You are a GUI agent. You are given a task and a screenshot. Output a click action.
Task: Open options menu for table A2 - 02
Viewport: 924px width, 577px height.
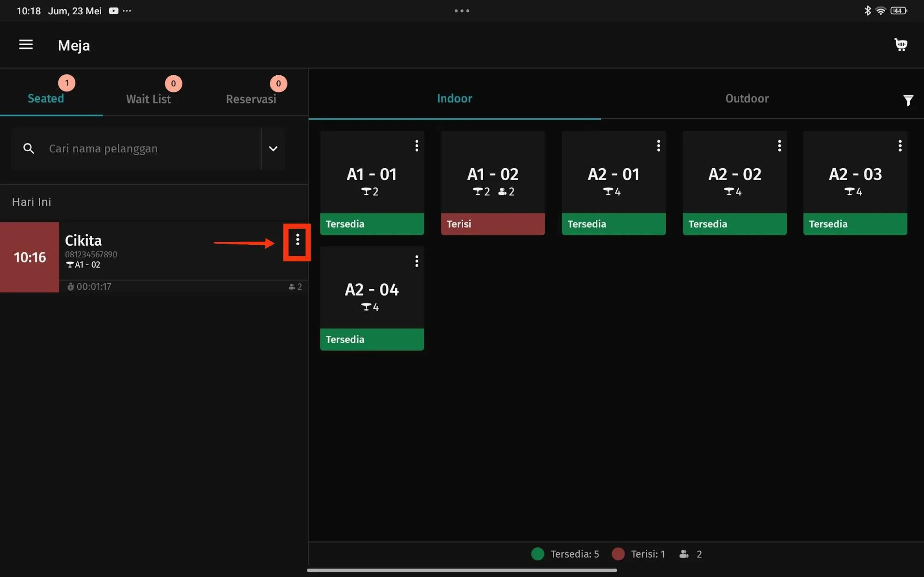(779, 146)
